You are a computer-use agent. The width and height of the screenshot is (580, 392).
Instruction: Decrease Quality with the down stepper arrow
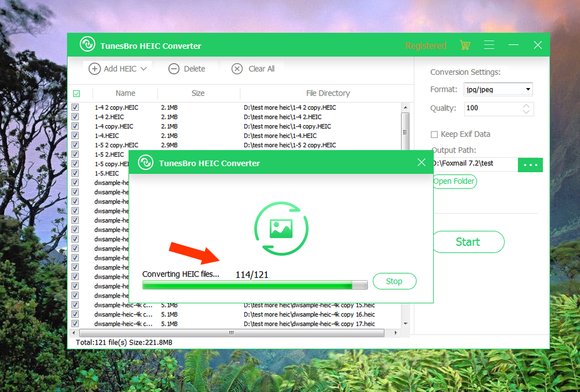pos(526,111)
